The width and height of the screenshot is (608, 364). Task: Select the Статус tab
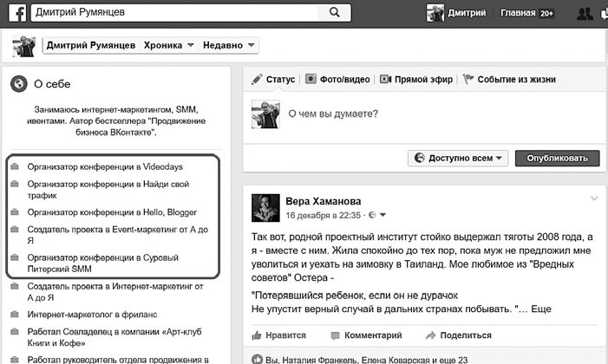click(274, 79)
